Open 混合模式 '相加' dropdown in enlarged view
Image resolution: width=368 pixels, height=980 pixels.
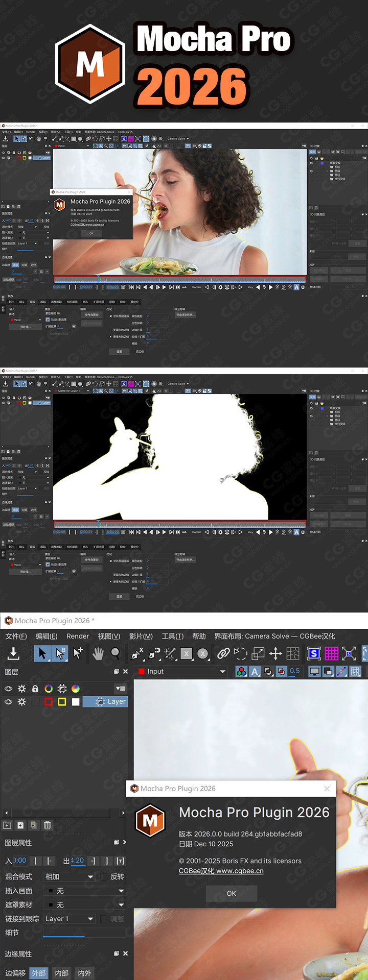coord(69,876)
